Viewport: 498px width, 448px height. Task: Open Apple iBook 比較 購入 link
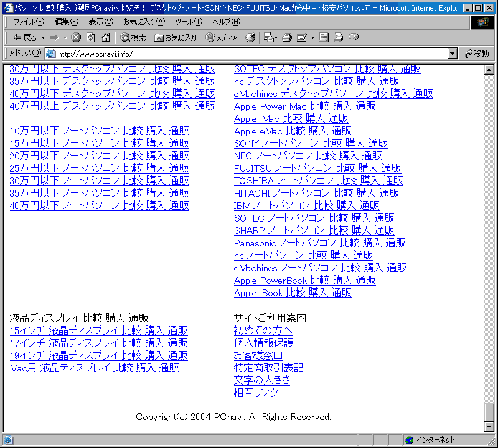293,292
